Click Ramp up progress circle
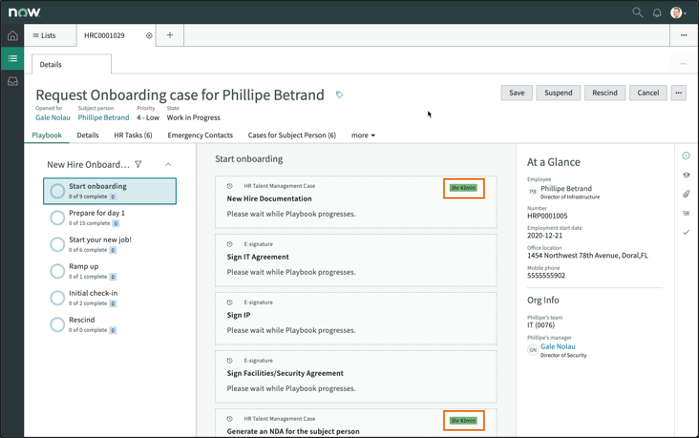 [x=57, y=271]
